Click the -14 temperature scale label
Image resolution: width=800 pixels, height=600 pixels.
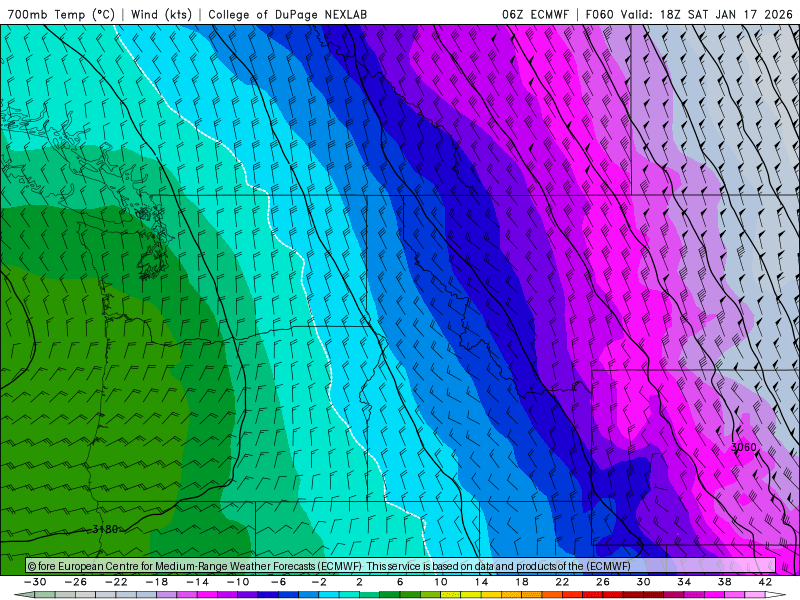click(197, 582)
